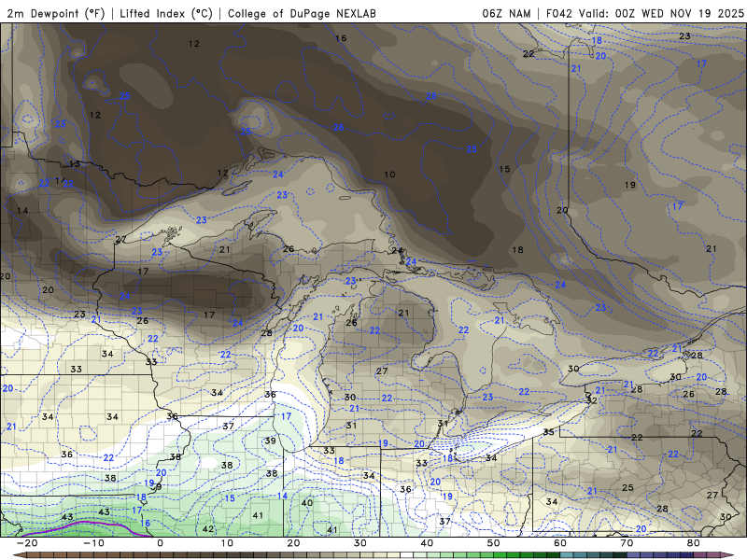Click the blue "16" lifted index contour label

[x=146, y=523]
